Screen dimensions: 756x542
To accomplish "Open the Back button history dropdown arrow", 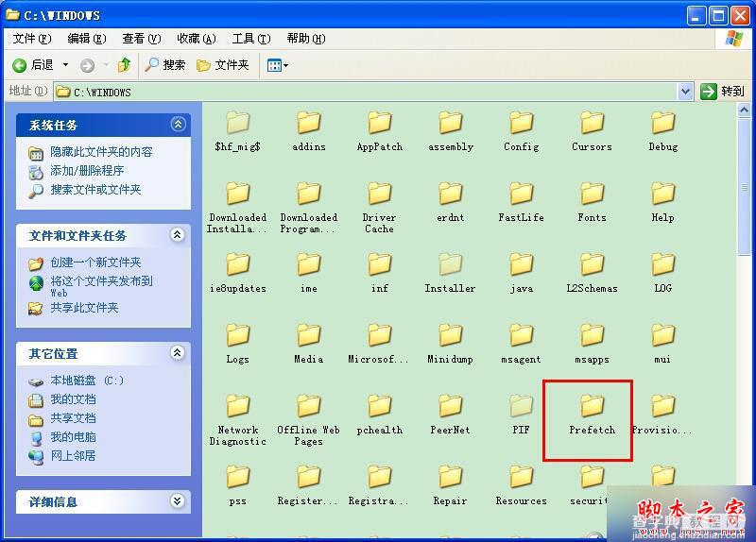I will (x=65, y=64).
